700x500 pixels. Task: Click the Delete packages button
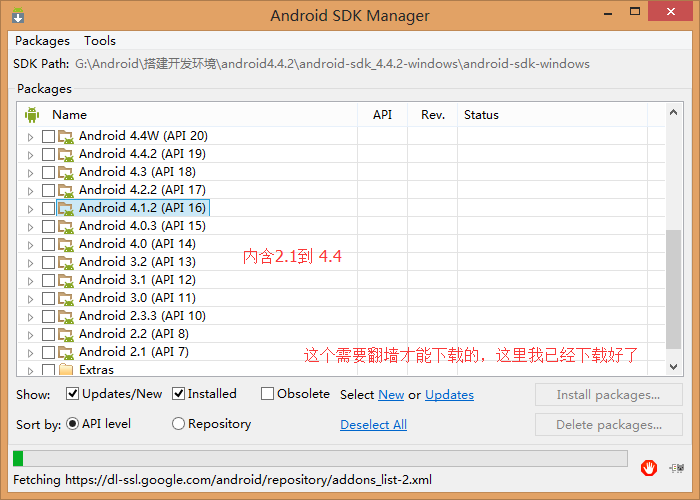coord(609,425)
